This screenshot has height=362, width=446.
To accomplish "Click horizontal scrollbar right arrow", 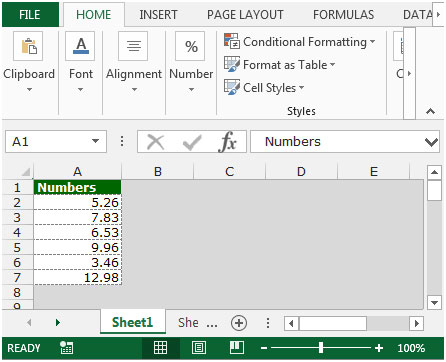I will 417,323.
